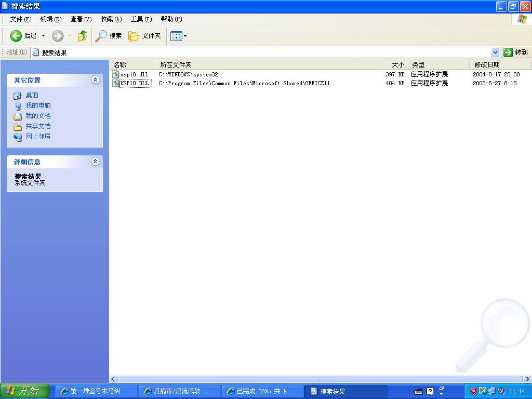Click the horizontal scrollbar thumb
This screenshot has height=399, width=532.
[320, 379]
